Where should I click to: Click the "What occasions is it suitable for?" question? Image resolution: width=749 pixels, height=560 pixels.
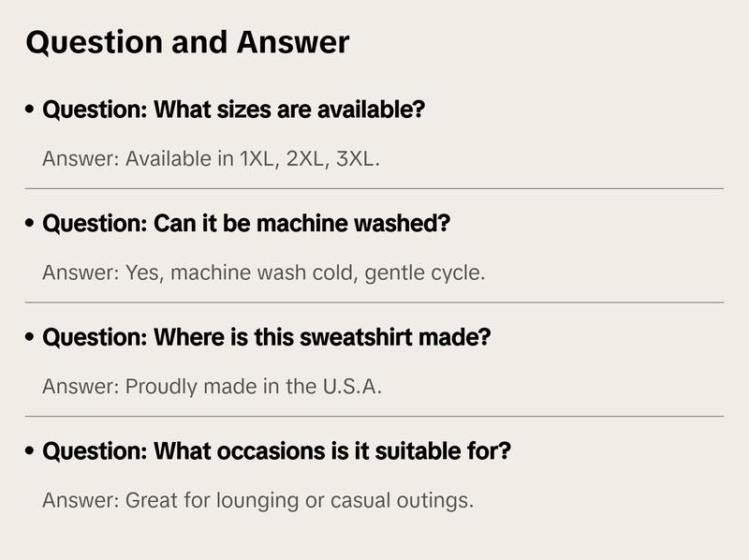(x=277, y=451)
